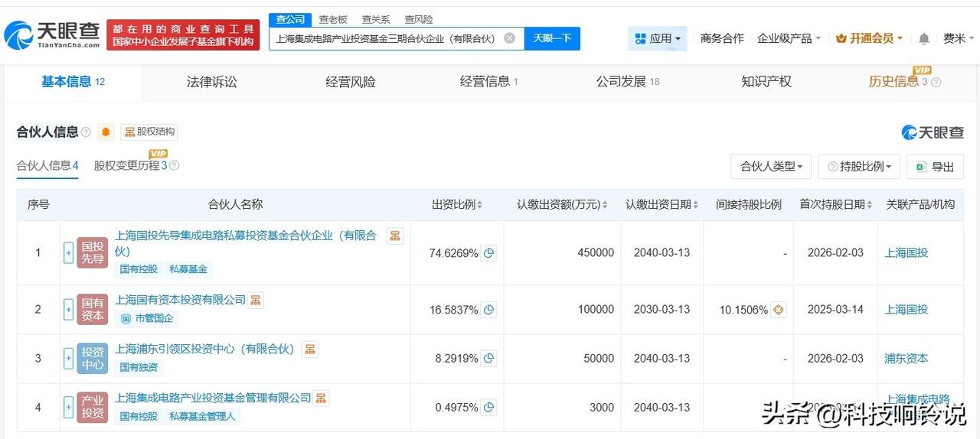The height and width of the screenshot is (439, 980).
Task: Select 查公司 search mode tab
Action: [x=290, y=20]
